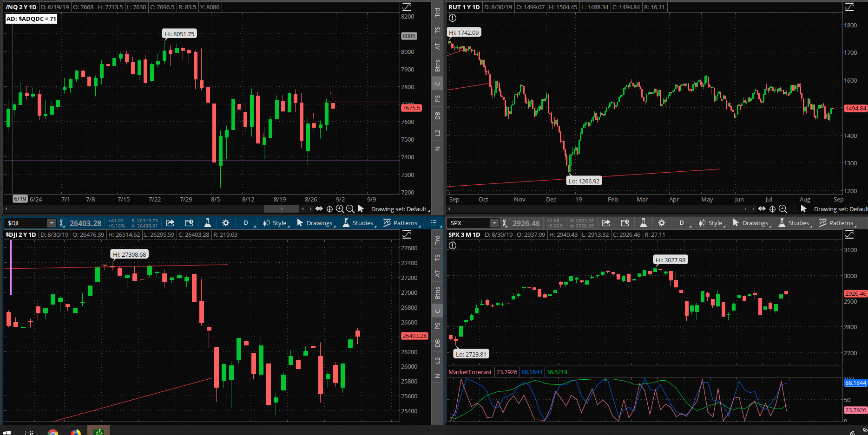Screen dimensions: 868x435
Task: Open the SPX symbol dropdown arrow
Action: [x=494, y=223]
